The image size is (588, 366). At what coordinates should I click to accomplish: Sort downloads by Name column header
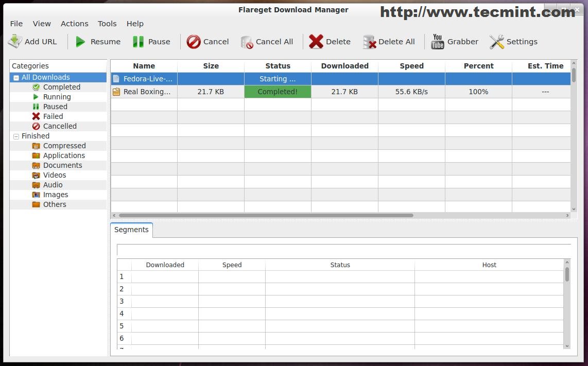144,66
